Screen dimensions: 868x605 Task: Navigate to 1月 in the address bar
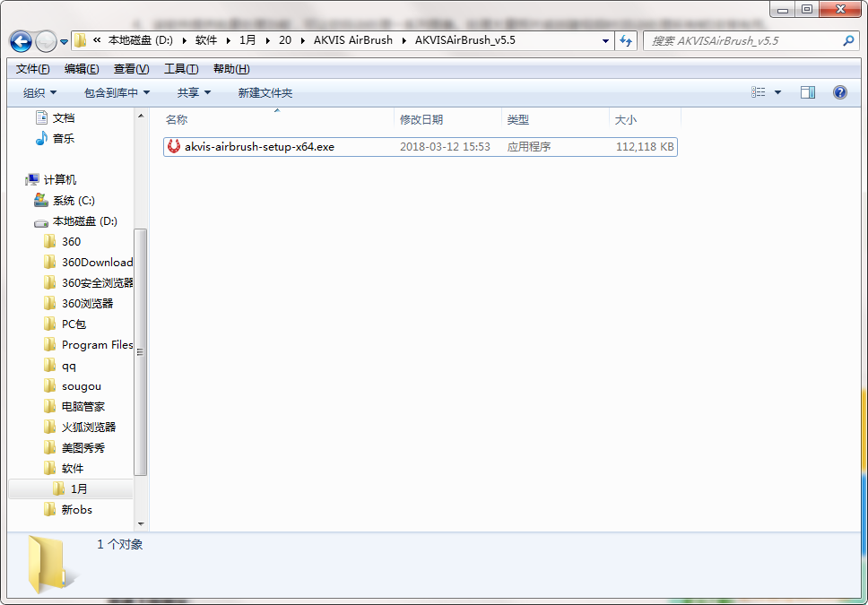pyautogui.click(x=247, y=40)
